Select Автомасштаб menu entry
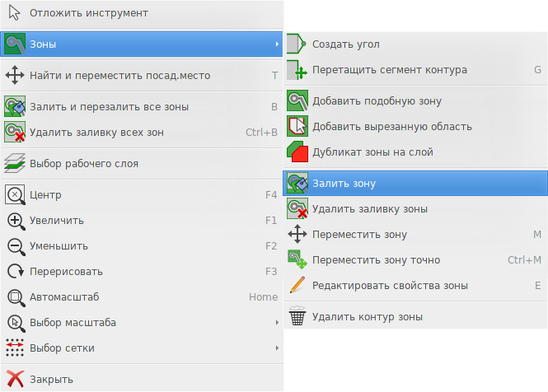The height and width of the screenshot is (392, 548). click(x=142, y=297)
